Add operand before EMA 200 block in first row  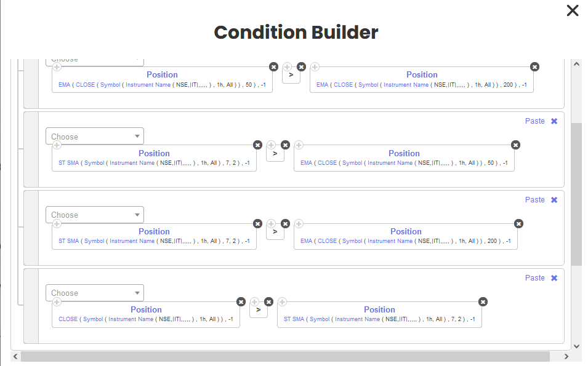(315, 67)
